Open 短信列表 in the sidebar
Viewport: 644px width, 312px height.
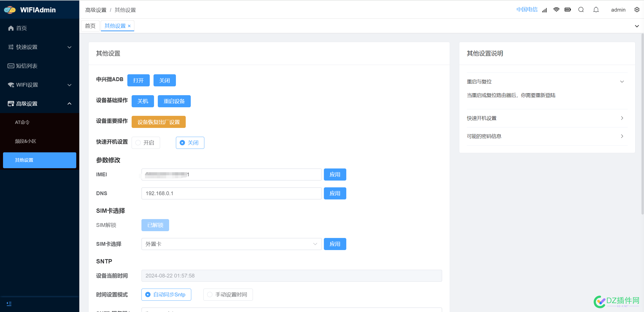pos(40,66)
